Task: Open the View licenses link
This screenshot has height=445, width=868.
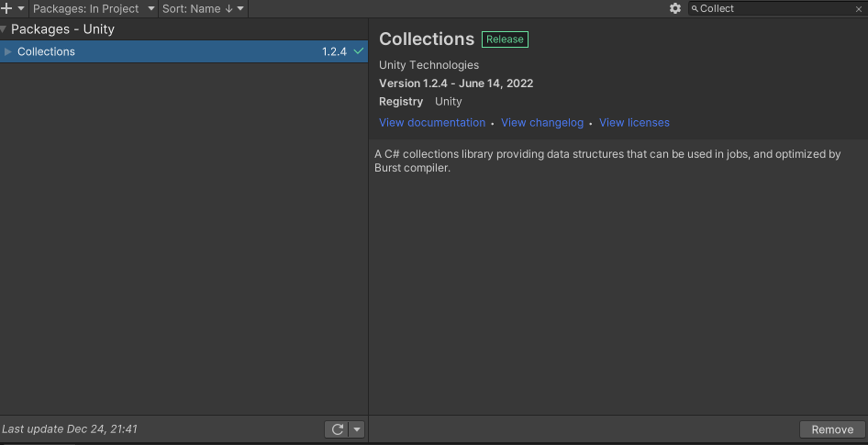Action: 634,123
